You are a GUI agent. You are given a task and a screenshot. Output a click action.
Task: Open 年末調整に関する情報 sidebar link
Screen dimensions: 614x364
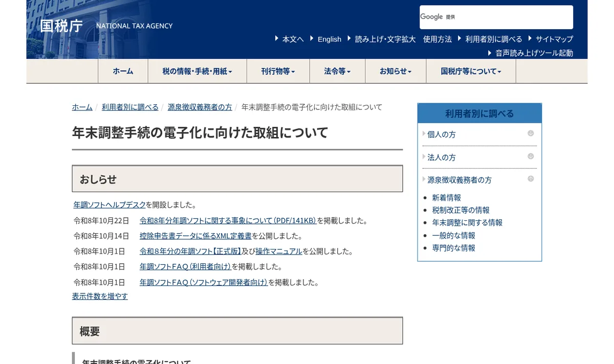467,222
